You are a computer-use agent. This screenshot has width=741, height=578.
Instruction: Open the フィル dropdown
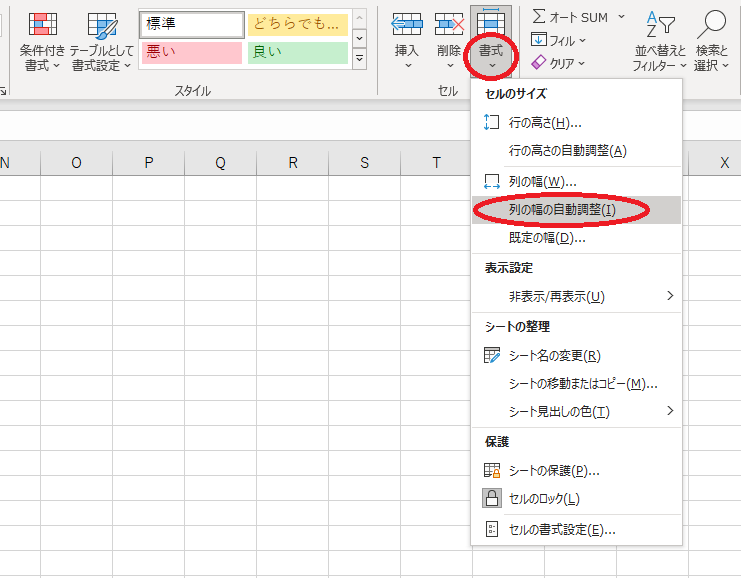tap(559, 40)
